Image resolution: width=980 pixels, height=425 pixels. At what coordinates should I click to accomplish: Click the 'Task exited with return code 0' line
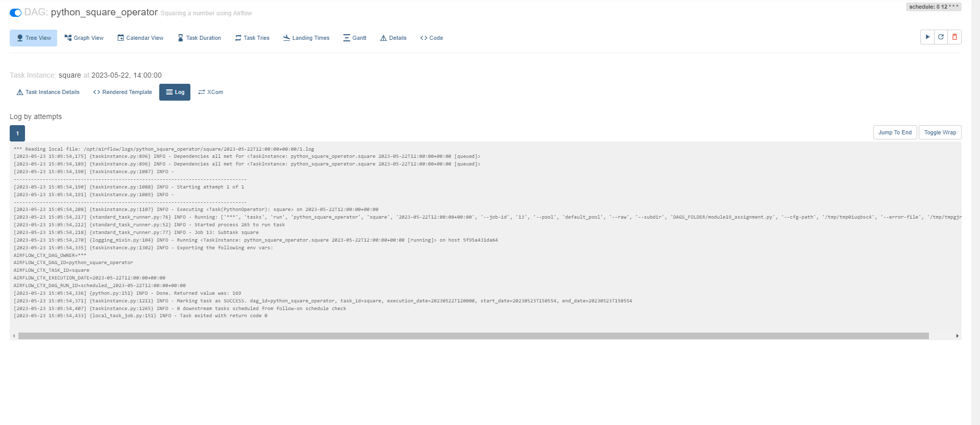tap(140, 316)
